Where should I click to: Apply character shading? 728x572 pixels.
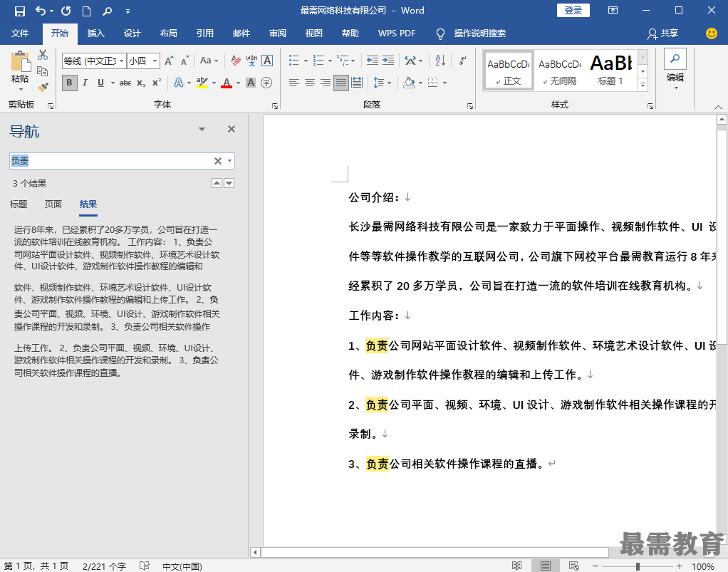251,83
